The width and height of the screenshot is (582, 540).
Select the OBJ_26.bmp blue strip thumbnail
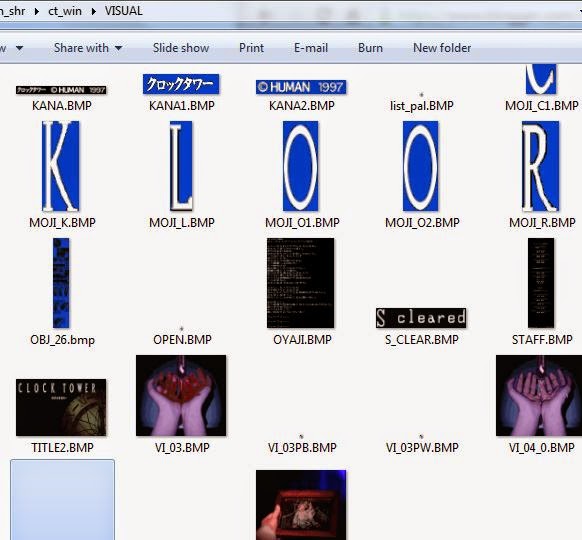pos(61,283)
